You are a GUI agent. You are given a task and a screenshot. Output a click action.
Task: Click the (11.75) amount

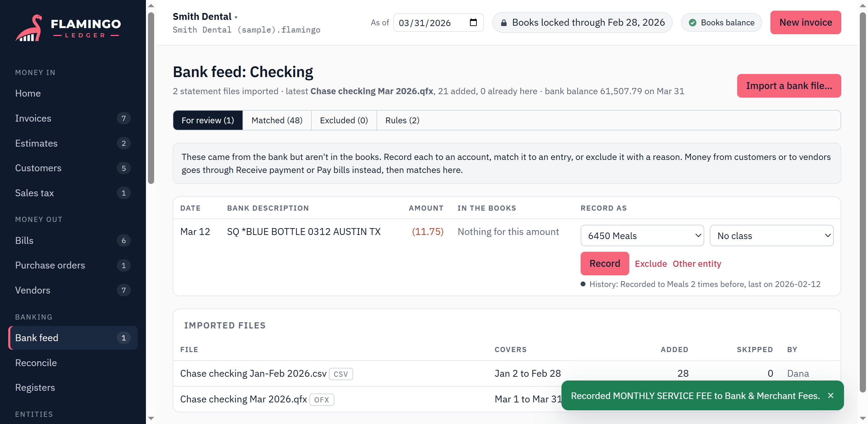coord(427,232)
